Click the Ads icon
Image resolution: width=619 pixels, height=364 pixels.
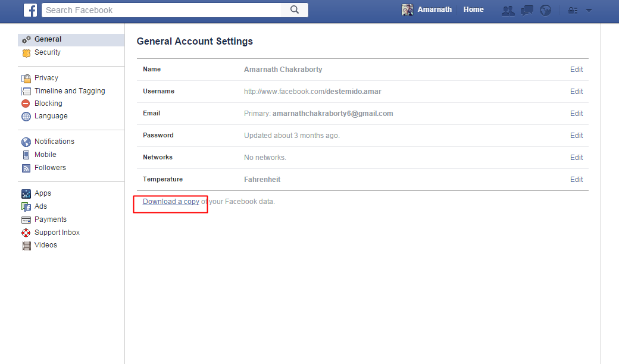tap(26, 206)
